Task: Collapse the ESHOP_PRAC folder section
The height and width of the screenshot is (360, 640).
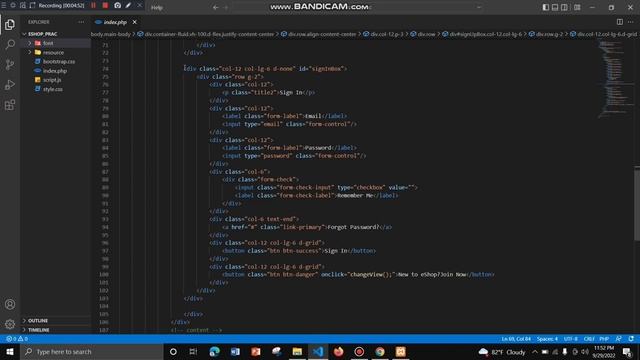Action: pyautogui.click(x=56, y=34)
